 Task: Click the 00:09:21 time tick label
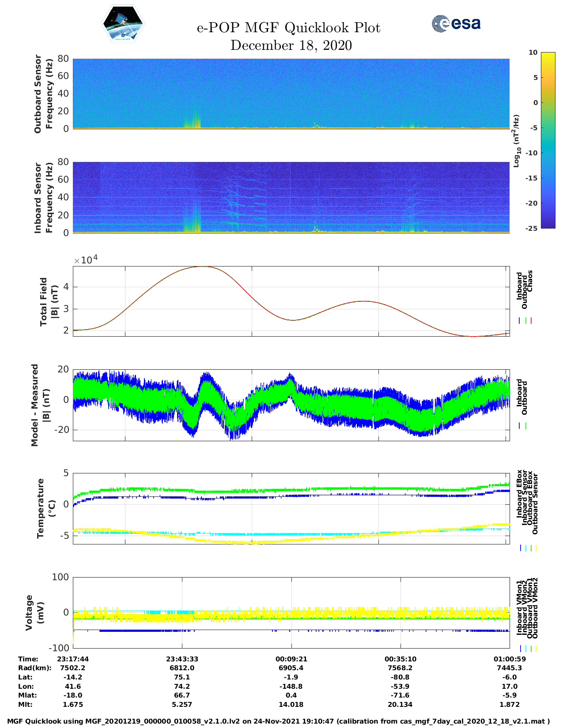291,659
